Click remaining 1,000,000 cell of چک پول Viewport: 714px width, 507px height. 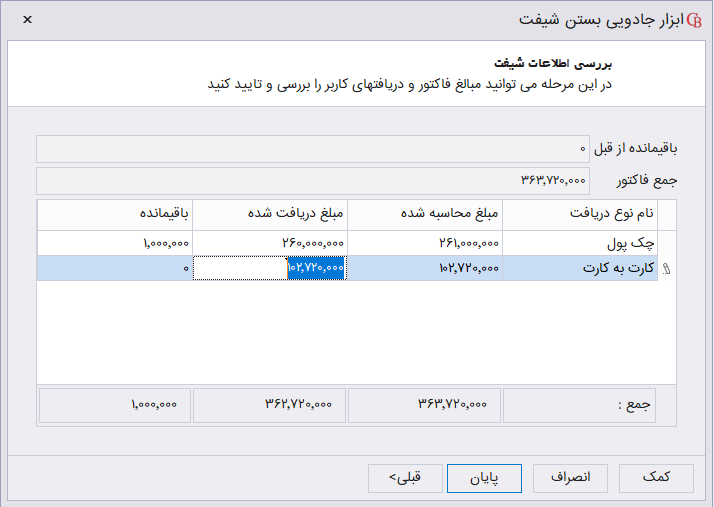point(115,243)
